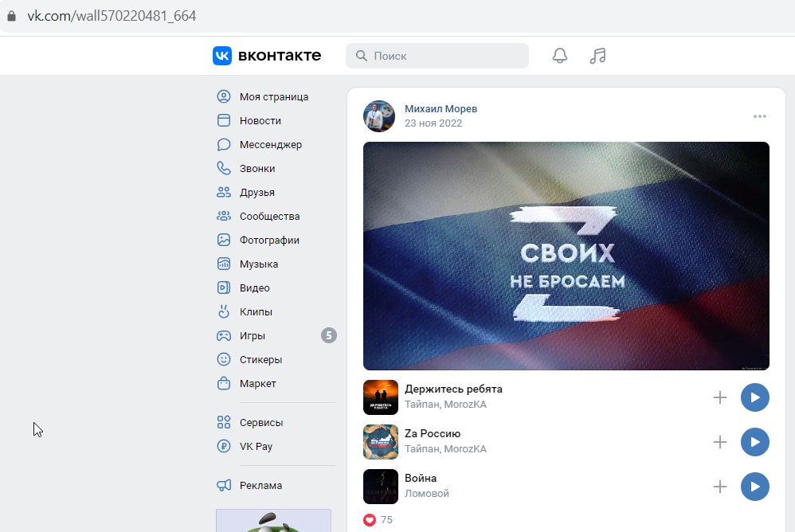Open Реклама sidebar label

tap(260, 485)
